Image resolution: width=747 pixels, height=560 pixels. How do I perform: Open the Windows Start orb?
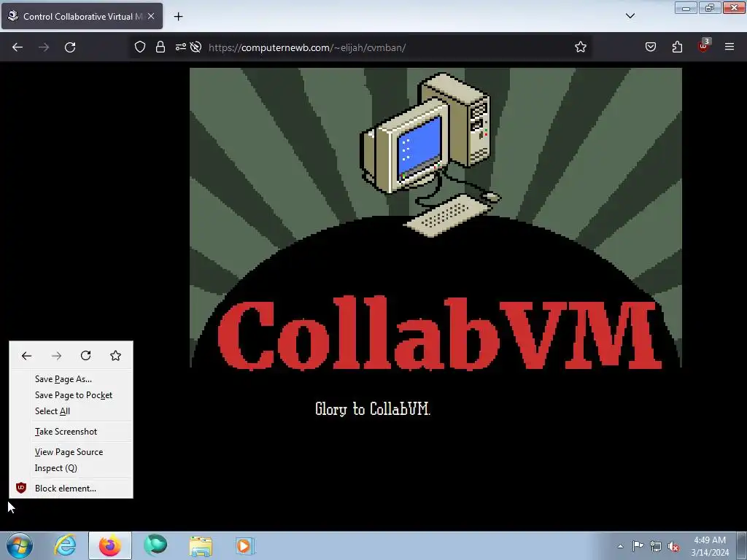click(20, 545)
